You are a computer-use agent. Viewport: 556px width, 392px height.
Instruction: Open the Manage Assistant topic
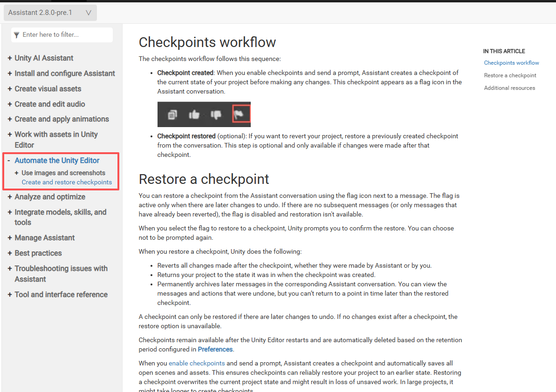coord(44,238)
